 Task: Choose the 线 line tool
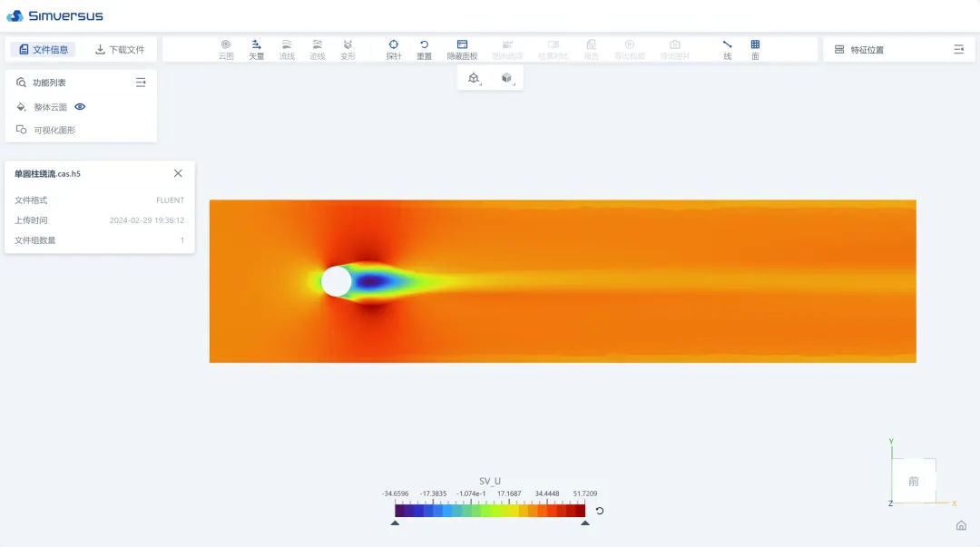pos(727,49)
